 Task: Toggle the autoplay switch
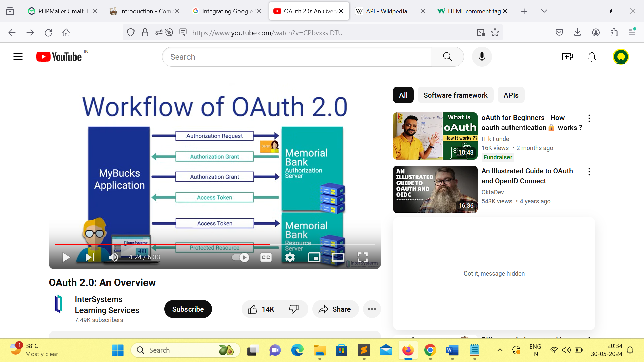click(x=240, y=257)
